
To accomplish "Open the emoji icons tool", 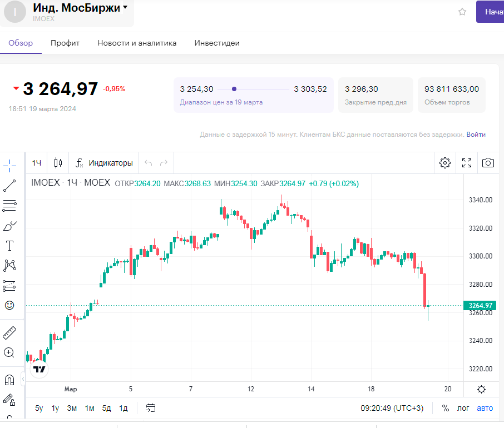I will click(x=9, y=305).
